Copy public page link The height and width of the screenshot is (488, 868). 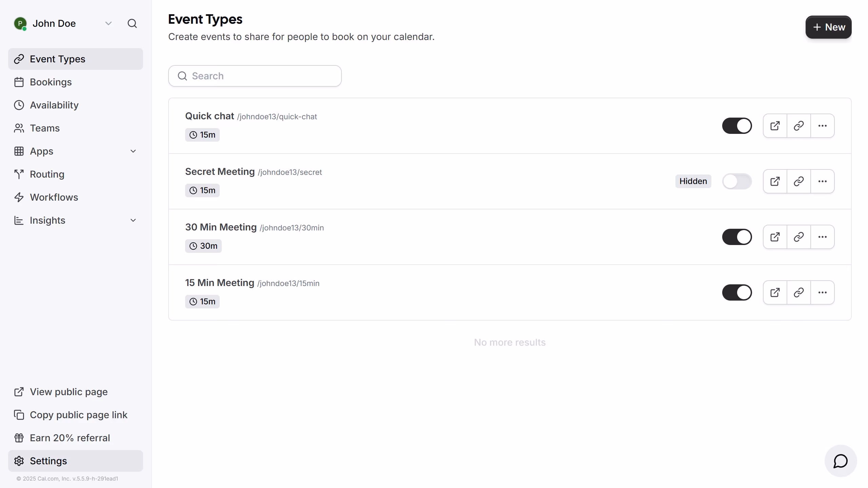pos(76,415)
